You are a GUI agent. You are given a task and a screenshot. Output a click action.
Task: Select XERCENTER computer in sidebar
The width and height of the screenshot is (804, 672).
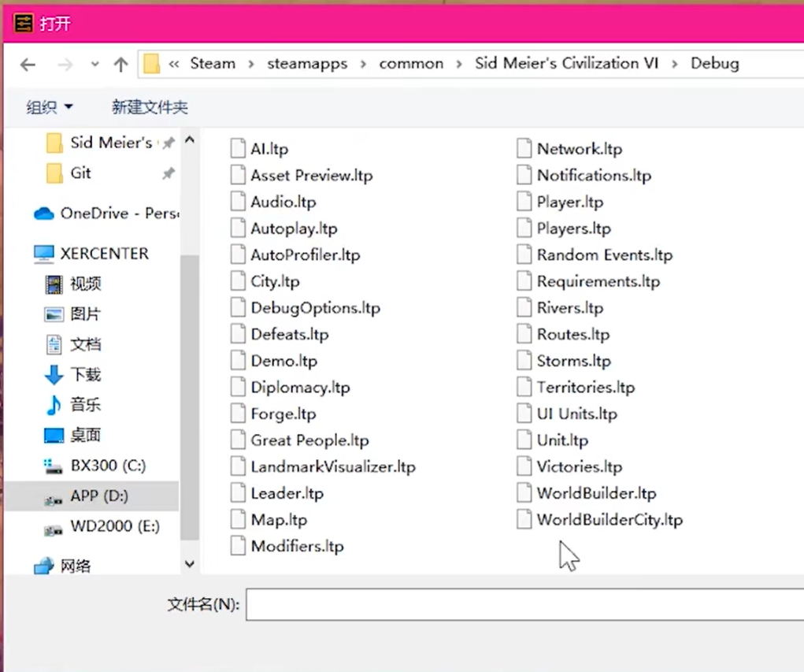point(91,254)
